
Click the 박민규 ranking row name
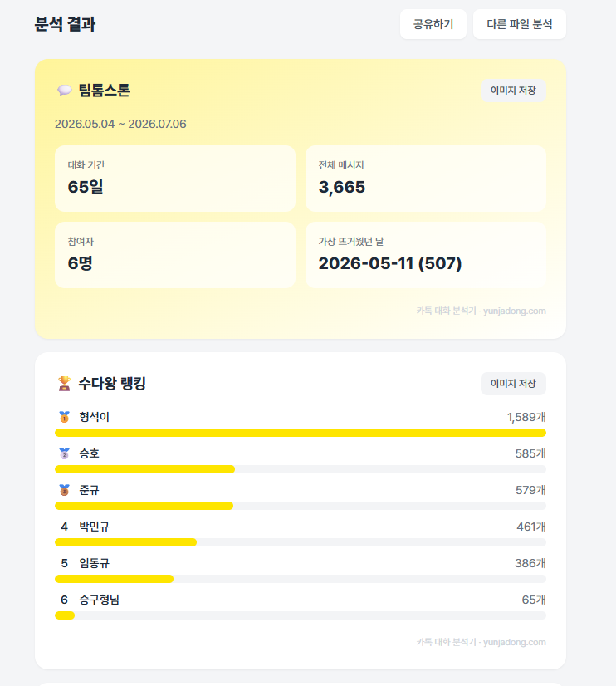(94, 527)
